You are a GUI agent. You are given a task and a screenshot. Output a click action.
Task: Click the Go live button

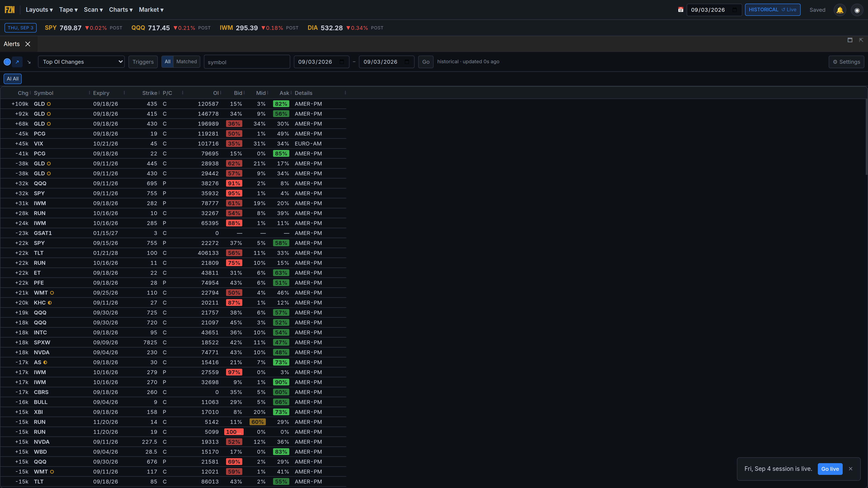(x=830, y=469)
